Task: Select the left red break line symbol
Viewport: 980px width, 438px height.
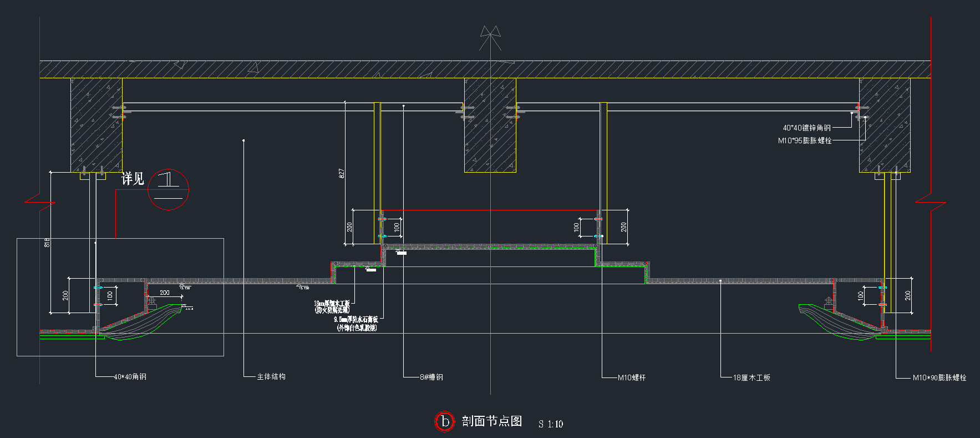Action: pyautogui.click(x=40, y=203)
